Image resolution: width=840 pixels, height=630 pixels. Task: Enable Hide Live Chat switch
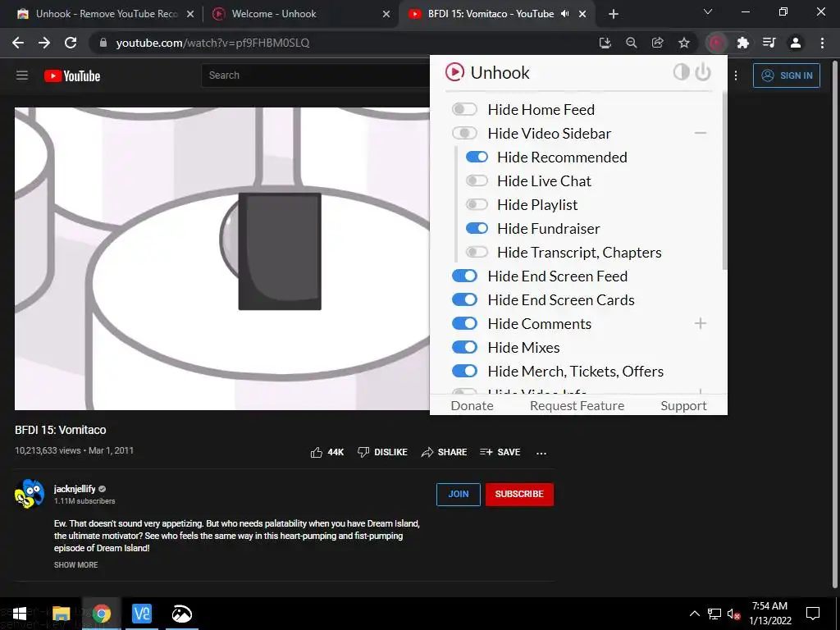(x=477, y=180)
